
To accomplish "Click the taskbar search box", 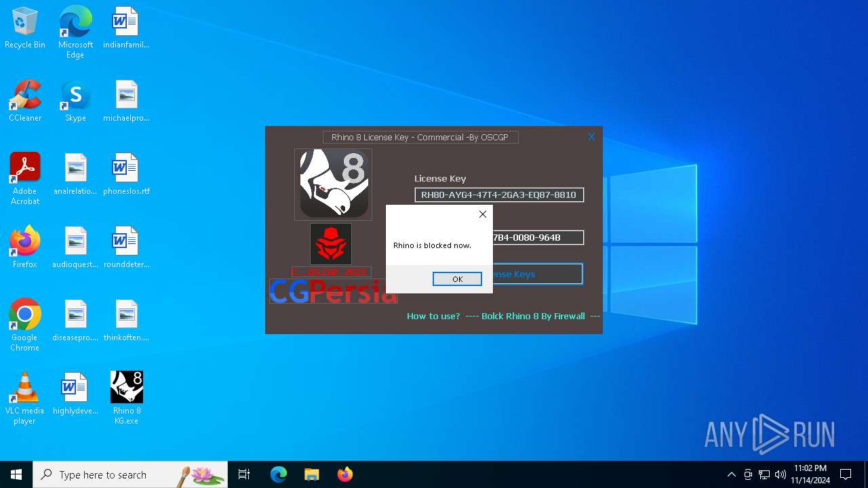I will coord(130,474).
